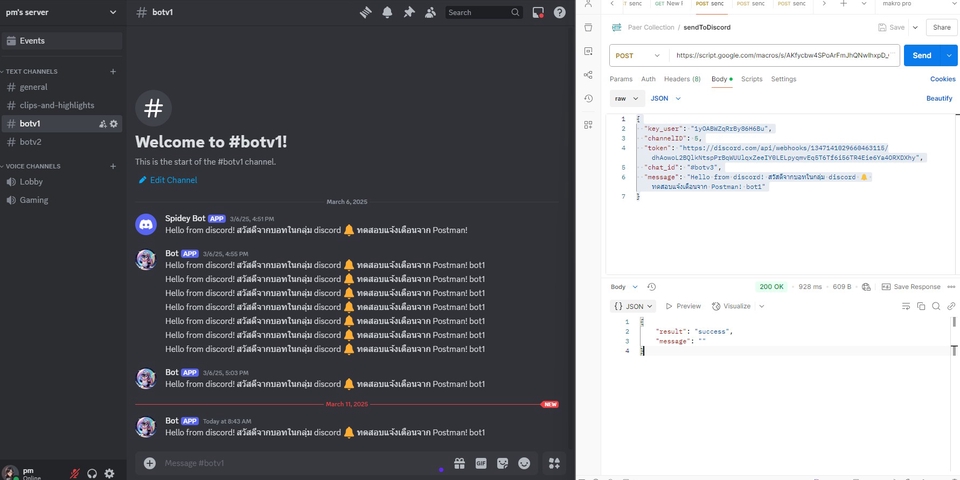Open server Events
Viewport: 960px width, 480px height.
[62, 41]
